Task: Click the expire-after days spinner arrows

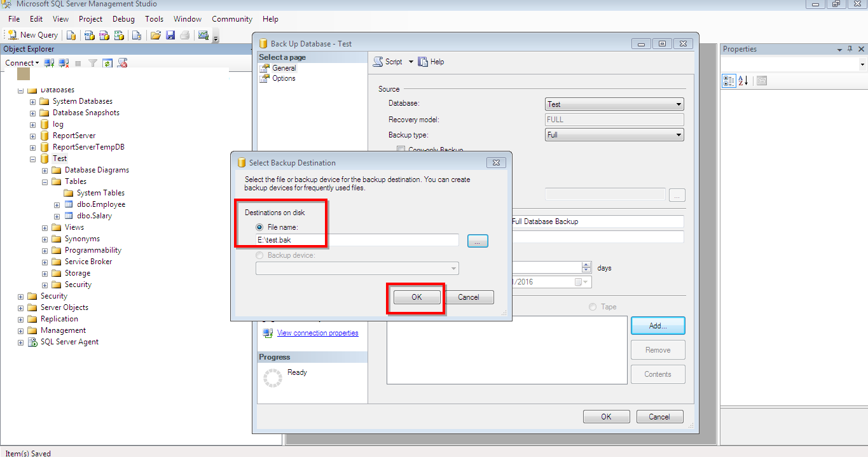Action: pyautogui.click(x=586, y=267)
